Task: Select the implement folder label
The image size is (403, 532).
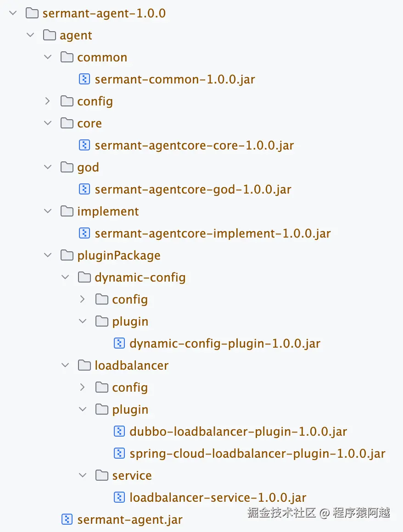Action: pos(108,211)
